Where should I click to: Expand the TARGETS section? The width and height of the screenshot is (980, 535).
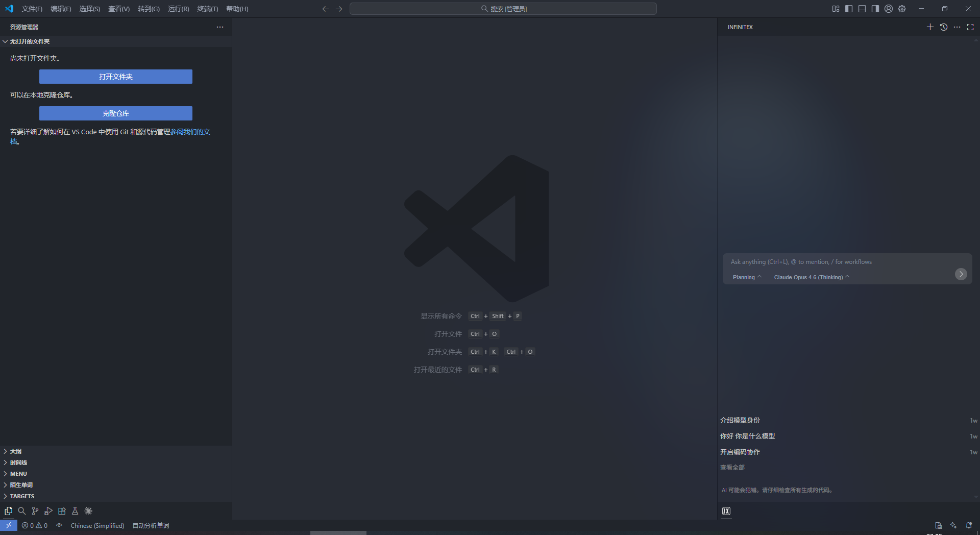tap(22, 496)
